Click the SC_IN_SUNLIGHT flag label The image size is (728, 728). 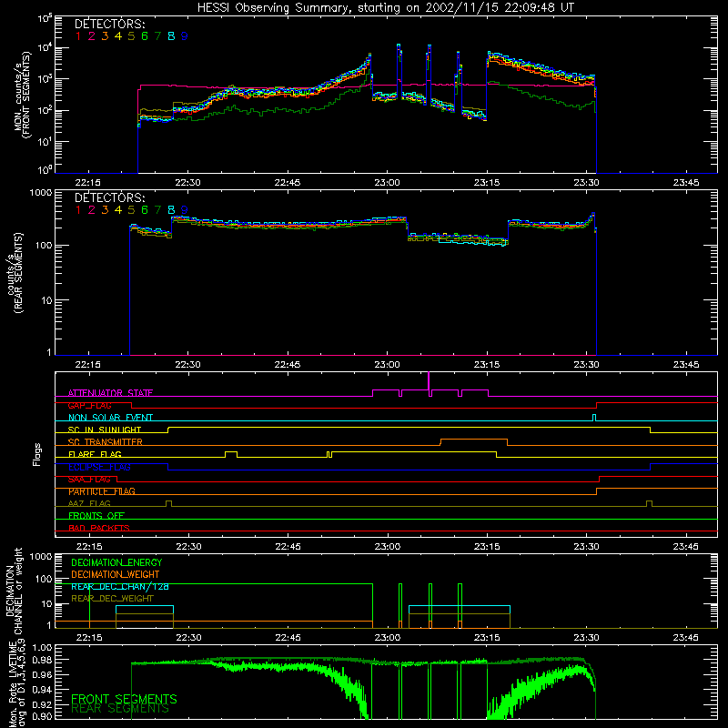(x=105, y=430)
